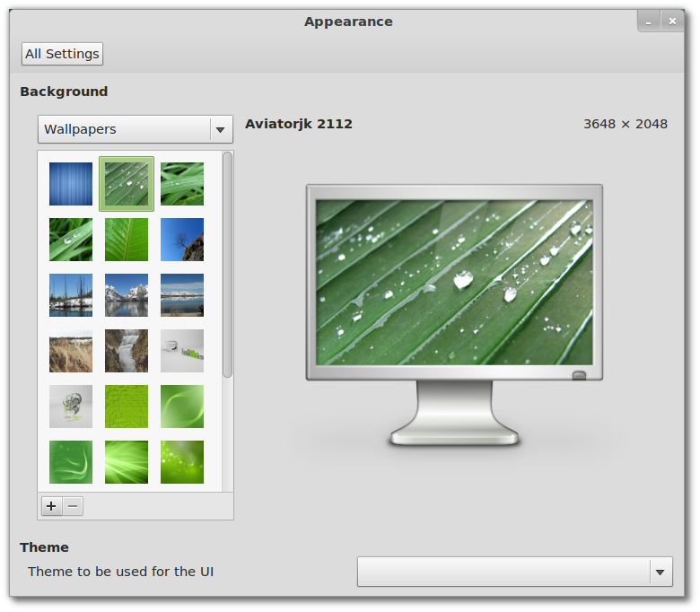Pick the brown canyon landscape wallpaper

pos(71,351)
